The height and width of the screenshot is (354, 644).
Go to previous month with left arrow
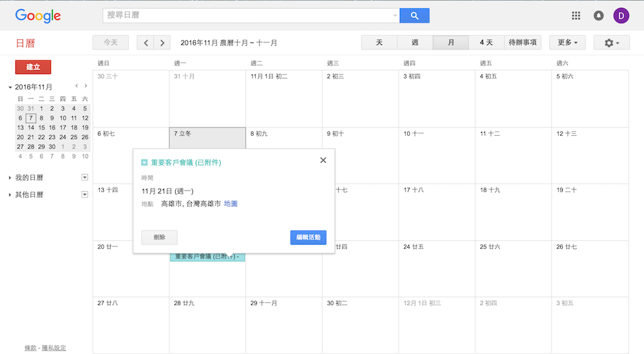(x=146, y=43)
